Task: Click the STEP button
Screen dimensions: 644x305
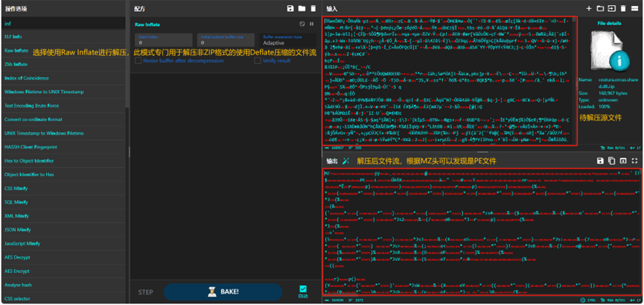Action: pos(145,292)
